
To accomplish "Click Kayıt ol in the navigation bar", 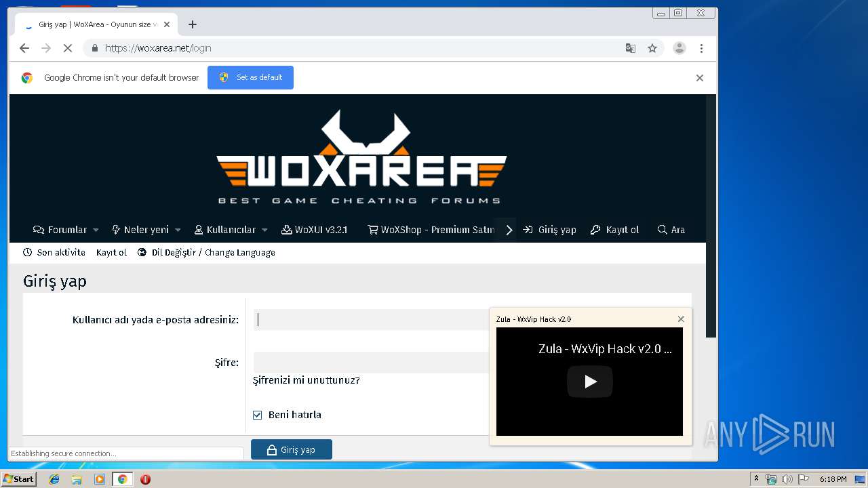I will (614, 230).
